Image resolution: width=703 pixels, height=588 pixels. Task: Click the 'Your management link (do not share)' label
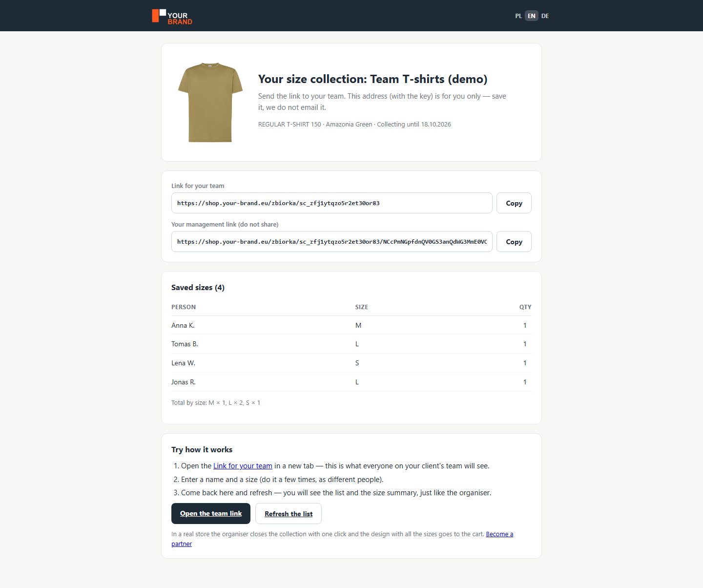pos(225,225)
